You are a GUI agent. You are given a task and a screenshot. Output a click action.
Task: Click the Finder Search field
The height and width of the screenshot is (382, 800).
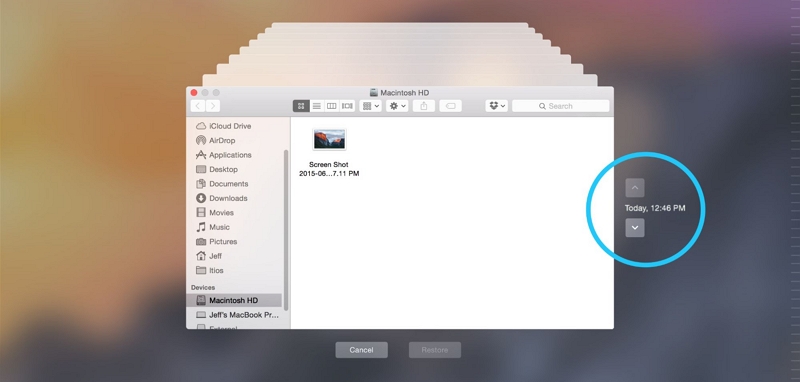[561, 106]
